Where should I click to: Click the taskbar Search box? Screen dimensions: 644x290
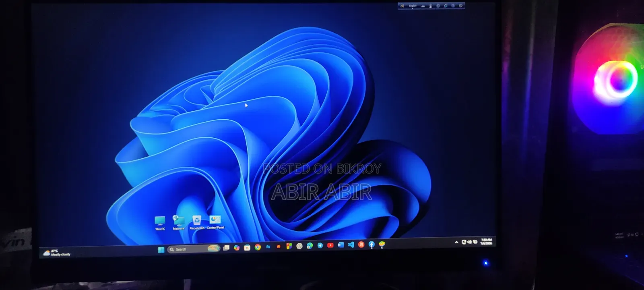click(x=194, y=249)
